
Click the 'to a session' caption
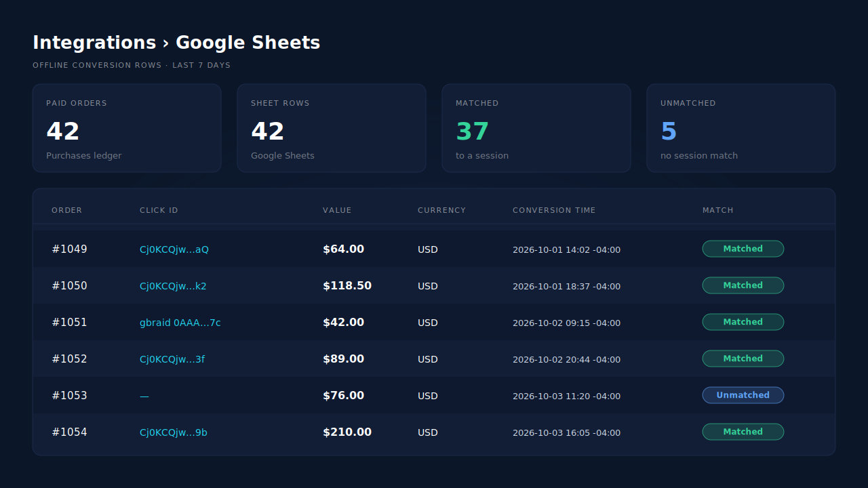point(482,156)
